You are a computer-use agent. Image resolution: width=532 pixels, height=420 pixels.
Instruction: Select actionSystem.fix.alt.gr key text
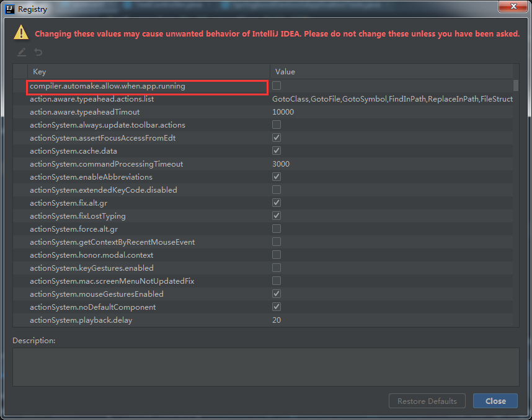pos(69,203)
